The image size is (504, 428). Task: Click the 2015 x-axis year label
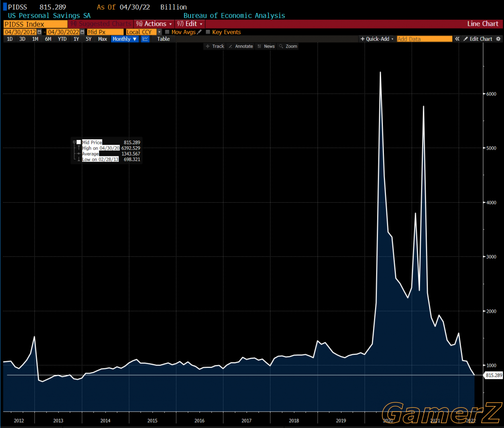pyautogui.click(x=152, y=420)
